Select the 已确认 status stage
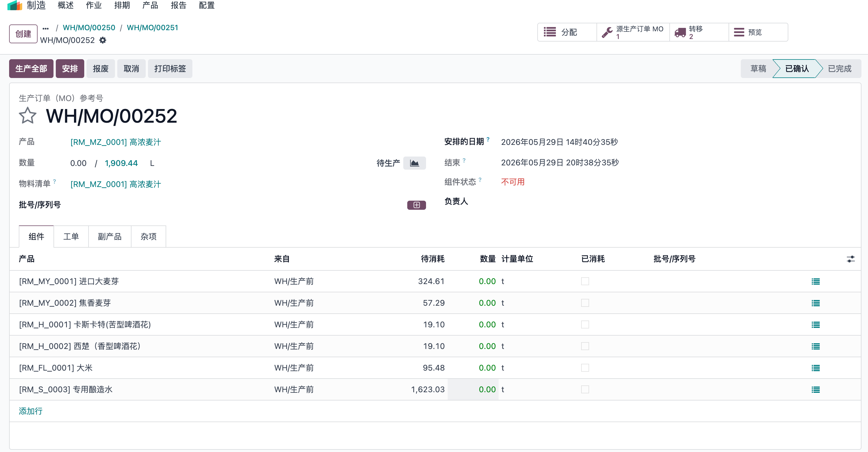This screenshot has width=868, height=452. (797, 69)
